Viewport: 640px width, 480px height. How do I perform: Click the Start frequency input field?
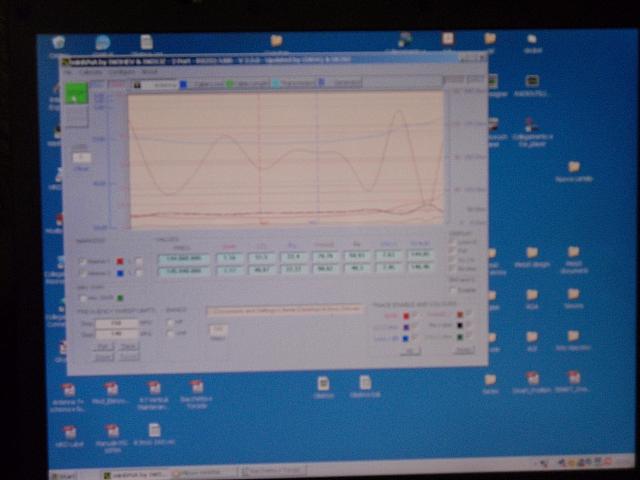point(117,323)
